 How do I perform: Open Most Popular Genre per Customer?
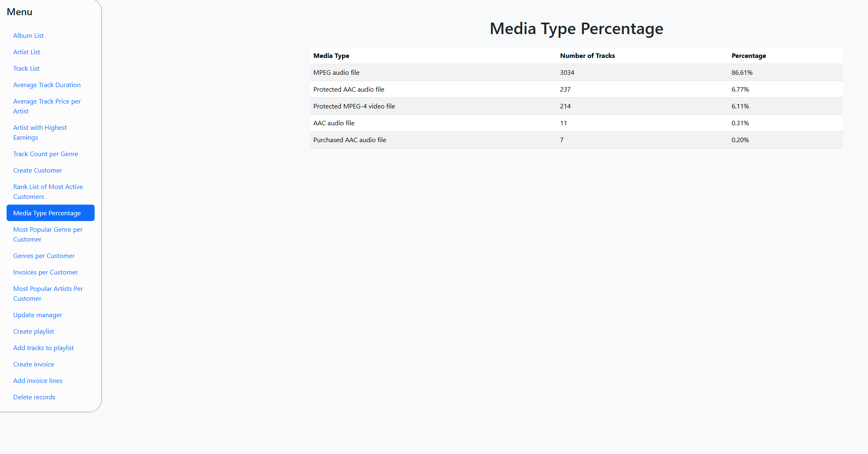coord(48,234)
